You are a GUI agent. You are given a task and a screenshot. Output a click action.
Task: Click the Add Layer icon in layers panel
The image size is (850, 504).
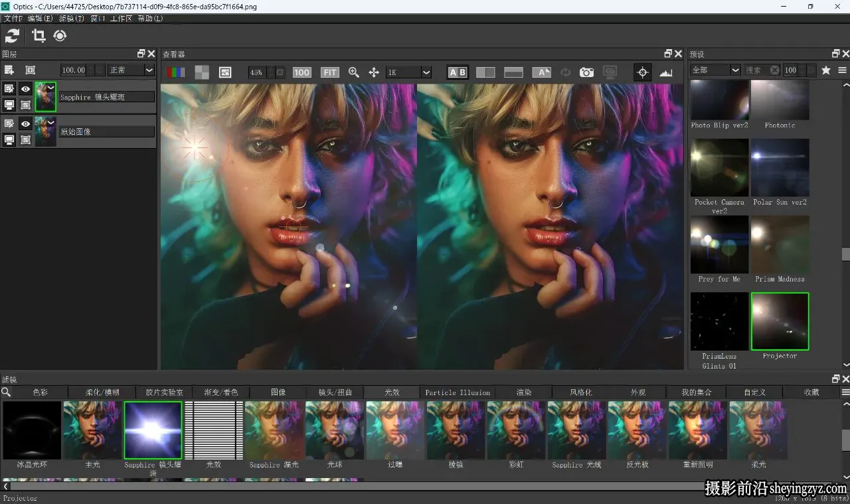point(9,70)
